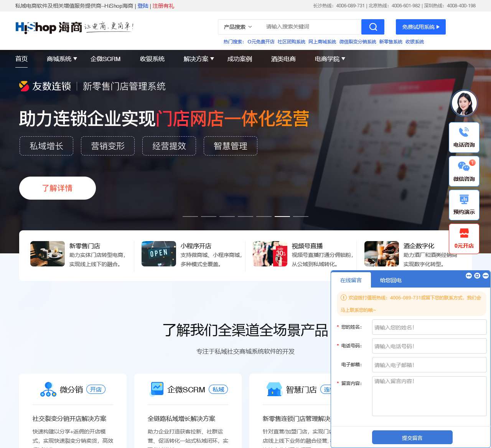Click the 私域 tag beside 企微SCRM
The image size is (491, 448).
(218, 389)
